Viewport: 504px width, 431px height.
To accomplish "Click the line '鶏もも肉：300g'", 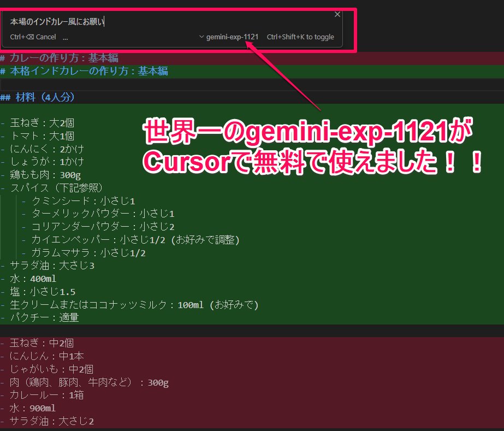I will [x=45, y=175].
